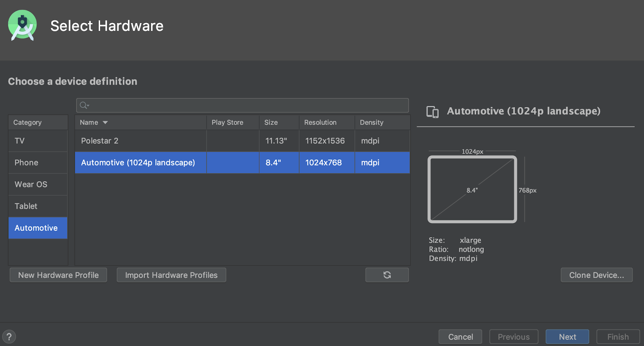
Task: Select the Phone category
Action: (38, 162)
